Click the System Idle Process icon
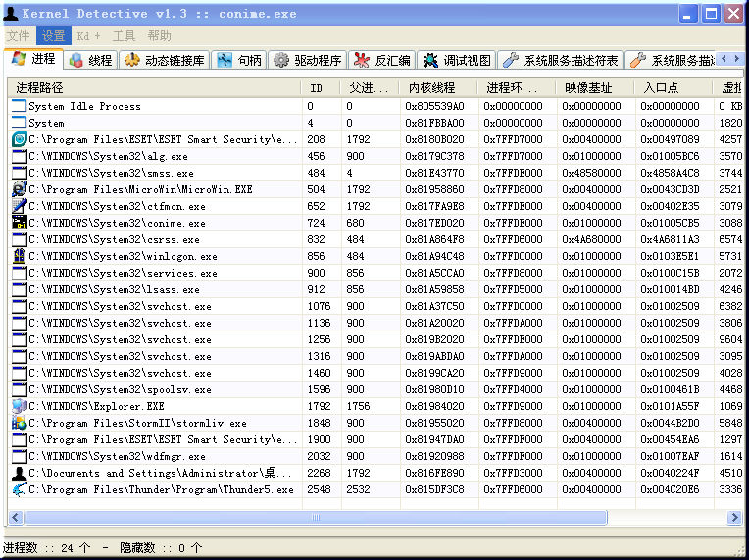The height and width of the screenshot is (560, 749). pyautogui.click(x=19, y=106)
